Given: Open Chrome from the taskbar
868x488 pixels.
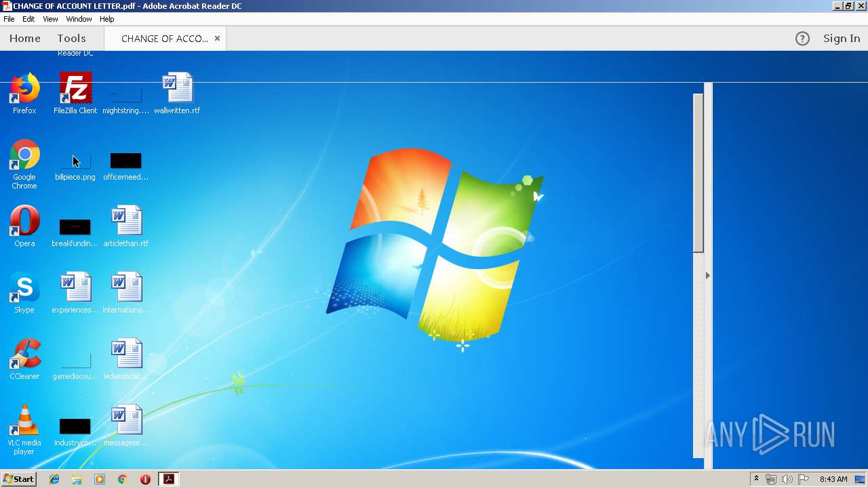Looking at the screenshot, I should point(122,479).
